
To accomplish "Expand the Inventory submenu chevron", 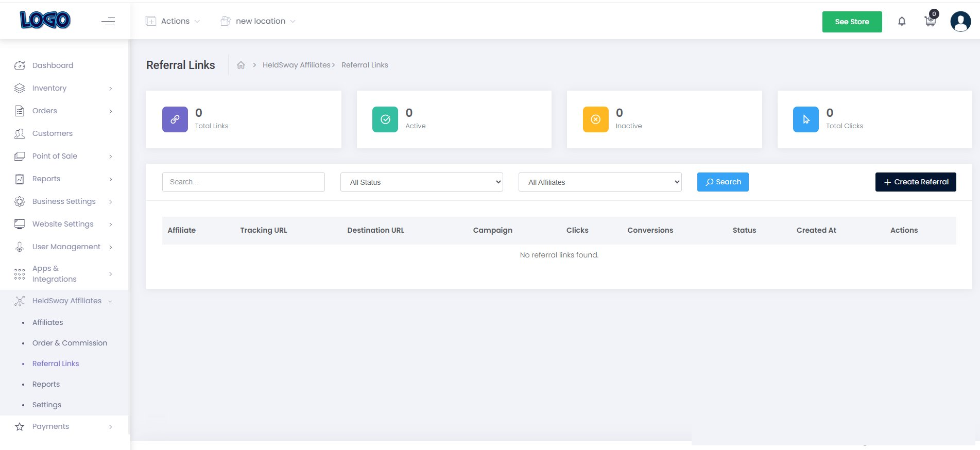I will [x=111, y=89].
